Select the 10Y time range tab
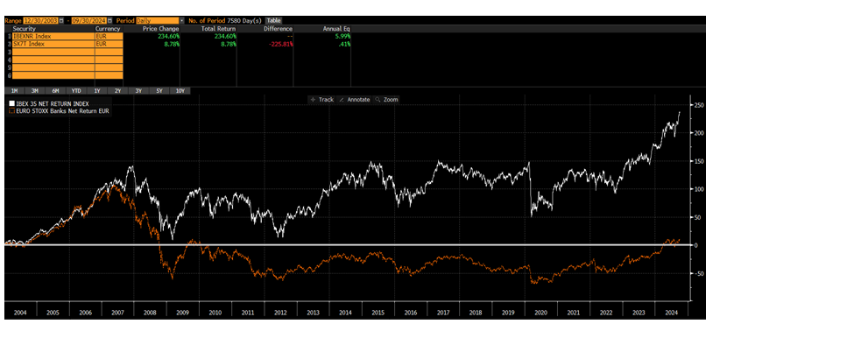Image resolution: width=868 pixels, height=338 pixels. click(x=180, y=91)
